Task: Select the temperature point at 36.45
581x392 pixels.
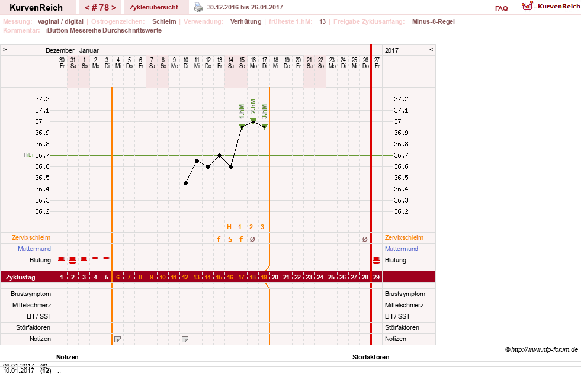Action: pyautogui.click(x=185, y=184)
